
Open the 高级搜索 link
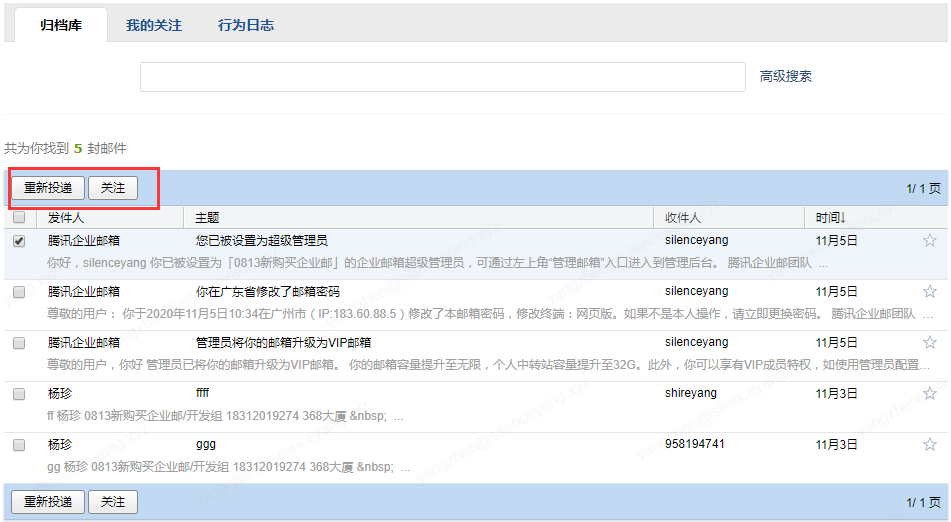pyautogui.click(x=786, y=76)
